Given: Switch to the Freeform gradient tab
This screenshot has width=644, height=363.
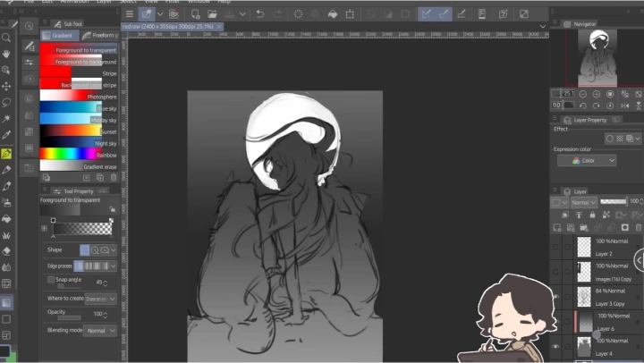Looking at the screenshot, I should [100, 35].
